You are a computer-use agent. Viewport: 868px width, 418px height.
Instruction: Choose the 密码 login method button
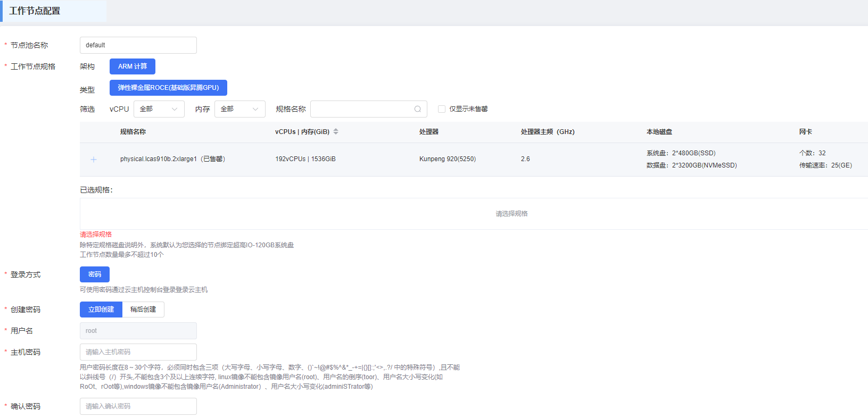[95, 274]
